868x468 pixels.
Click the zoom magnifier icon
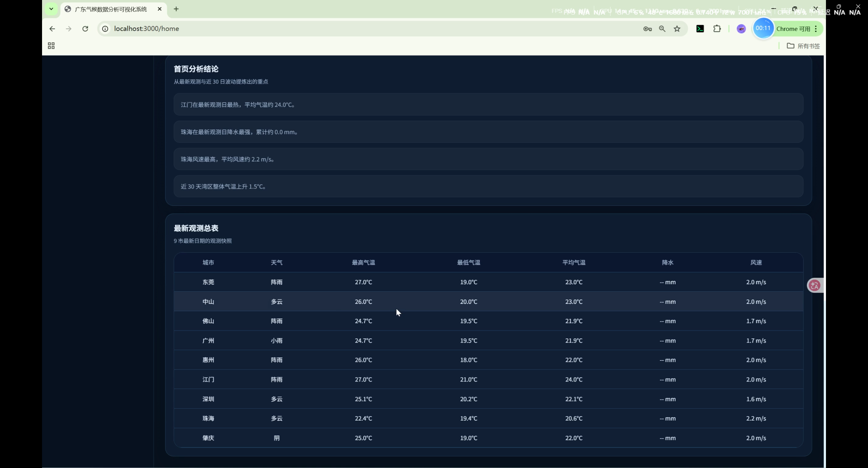[662, 29]
